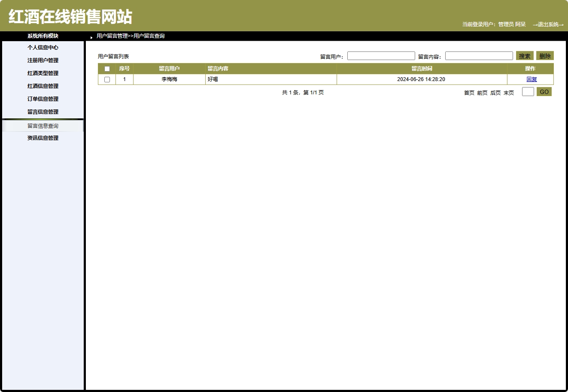Viewport: 568px width, 392px height.
Task: Open 留言信息查询 submenu item
Action: 43,126
